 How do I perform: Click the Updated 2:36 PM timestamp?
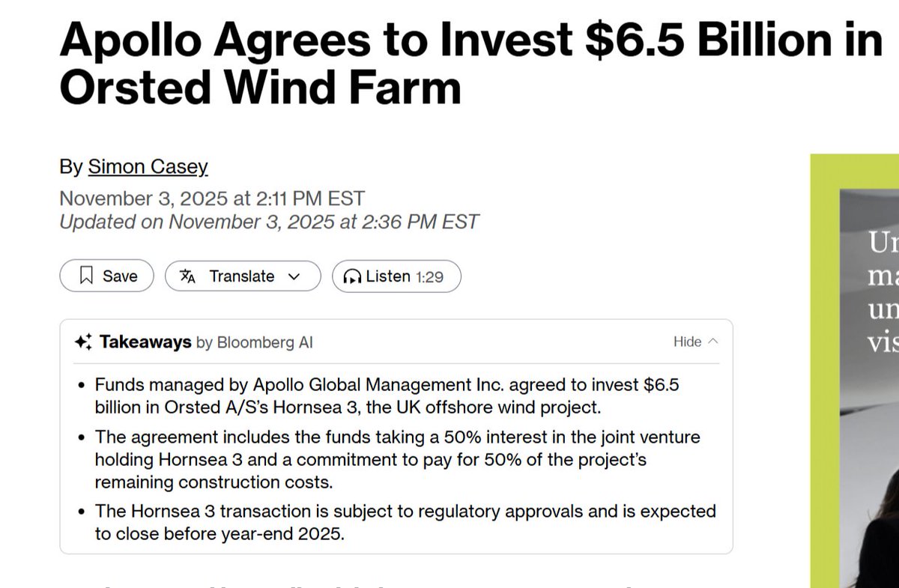[x=268, y=222]
